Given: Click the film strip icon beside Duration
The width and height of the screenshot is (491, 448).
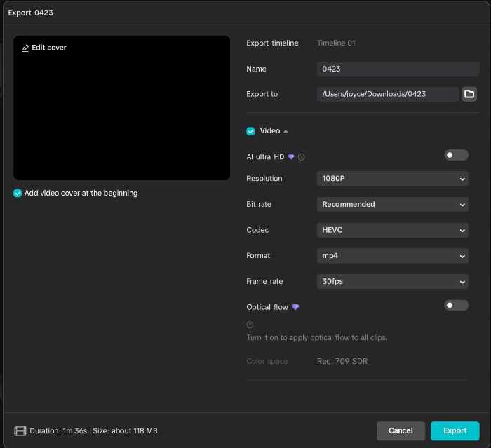Looking at the screenshot, I should tap(20, 431).
